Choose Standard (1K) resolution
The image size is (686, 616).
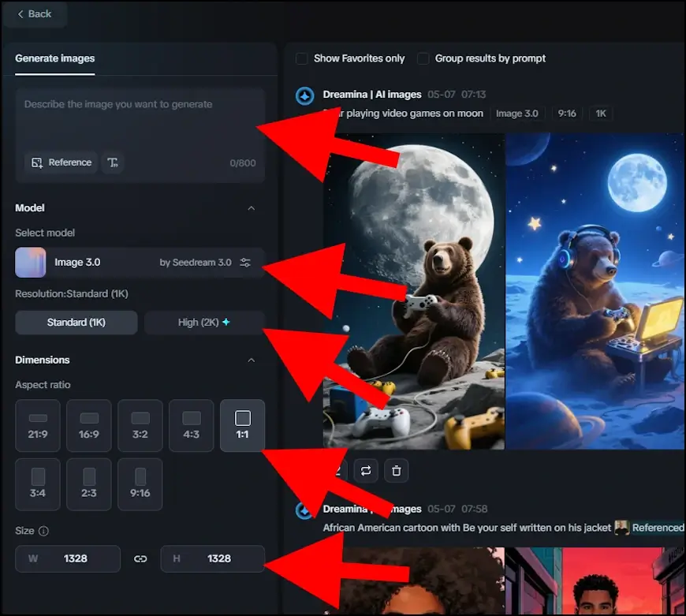(76, 323)
